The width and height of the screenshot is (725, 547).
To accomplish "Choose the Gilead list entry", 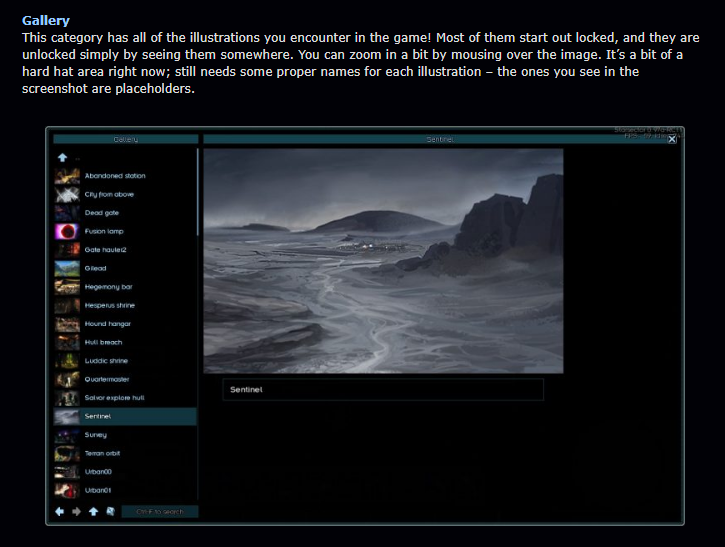I will pyautogui.click(x=95, y=268).
